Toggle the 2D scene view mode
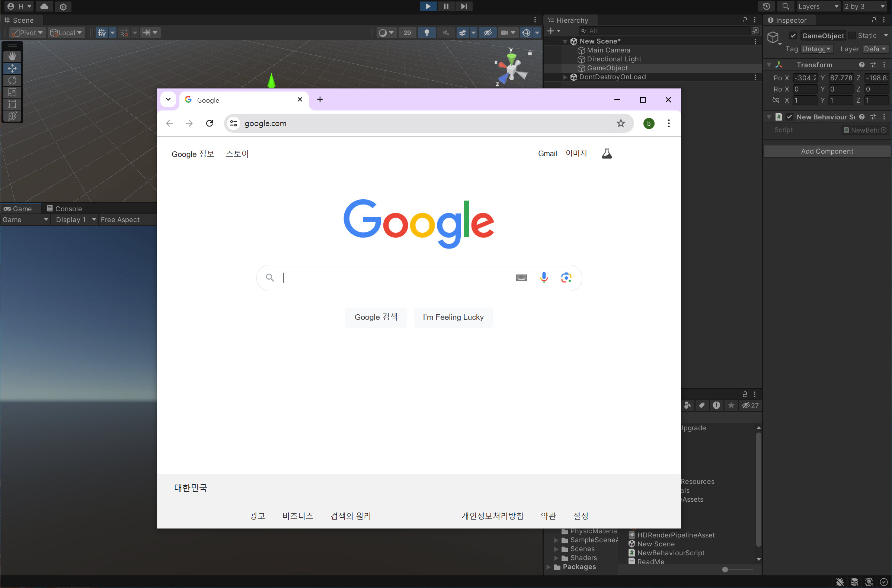Screen dimensions: 892x588 (407, 33)
